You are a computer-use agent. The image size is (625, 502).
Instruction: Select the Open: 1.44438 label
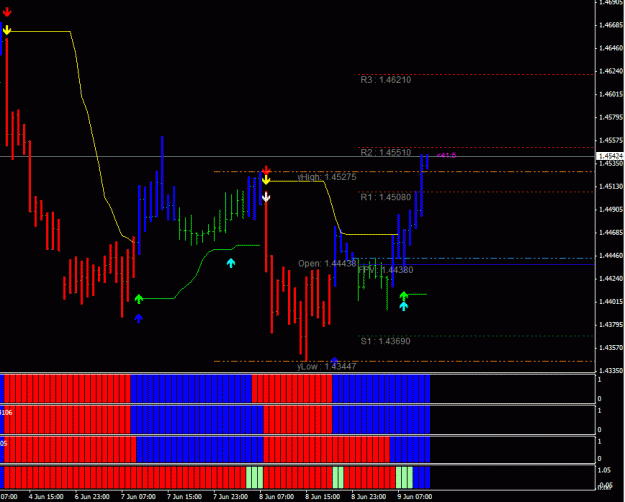tap(327, 264)
